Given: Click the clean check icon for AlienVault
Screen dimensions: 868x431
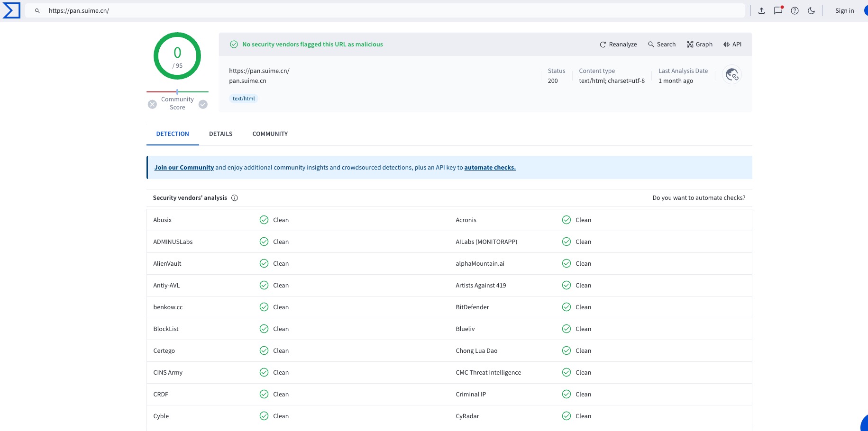Looking at the screenshot, I should coord(264,263).
